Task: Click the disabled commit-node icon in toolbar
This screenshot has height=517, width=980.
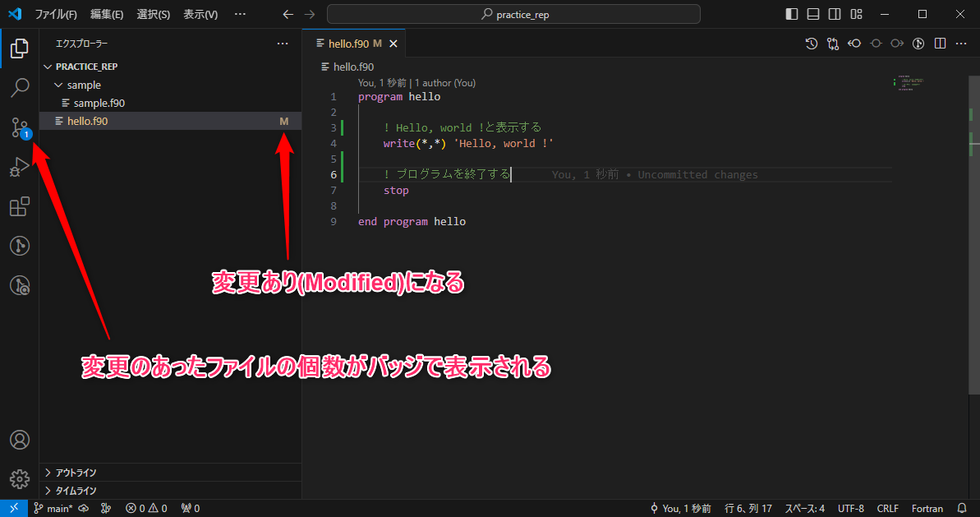Action: (x=876, y=43)
